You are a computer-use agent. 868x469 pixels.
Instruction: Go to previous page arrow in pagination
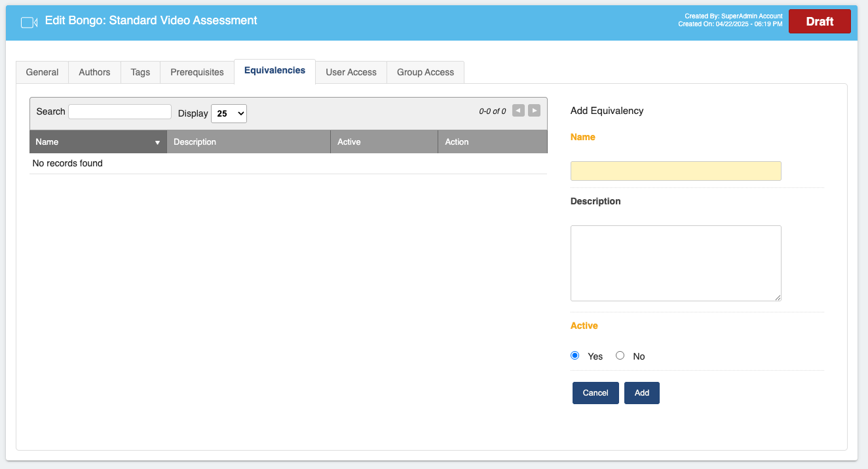point(518,111)
